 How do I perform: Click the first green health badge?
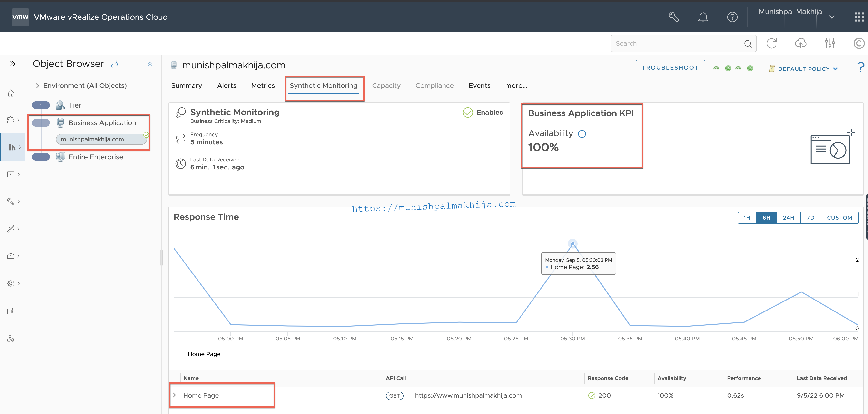tap(716, 68)
